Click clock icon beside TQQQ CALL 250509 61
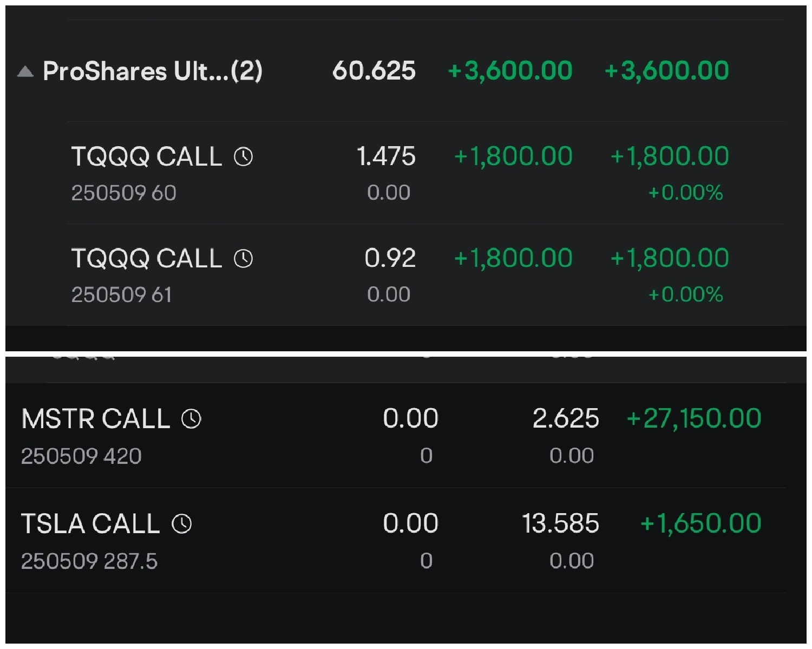This screenshot has width=812, height=649. [243, 259]
